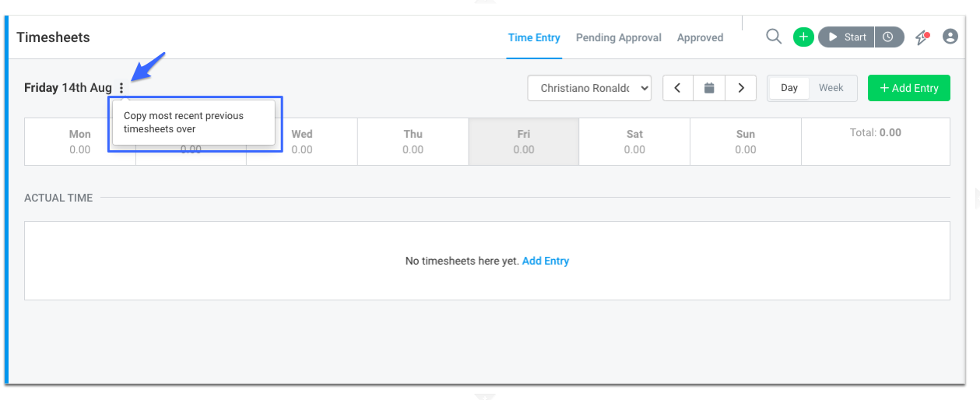This screenshot has width=980, height=400.
Task: Go to previous day with left chevron
Action: tap(678, 88)
